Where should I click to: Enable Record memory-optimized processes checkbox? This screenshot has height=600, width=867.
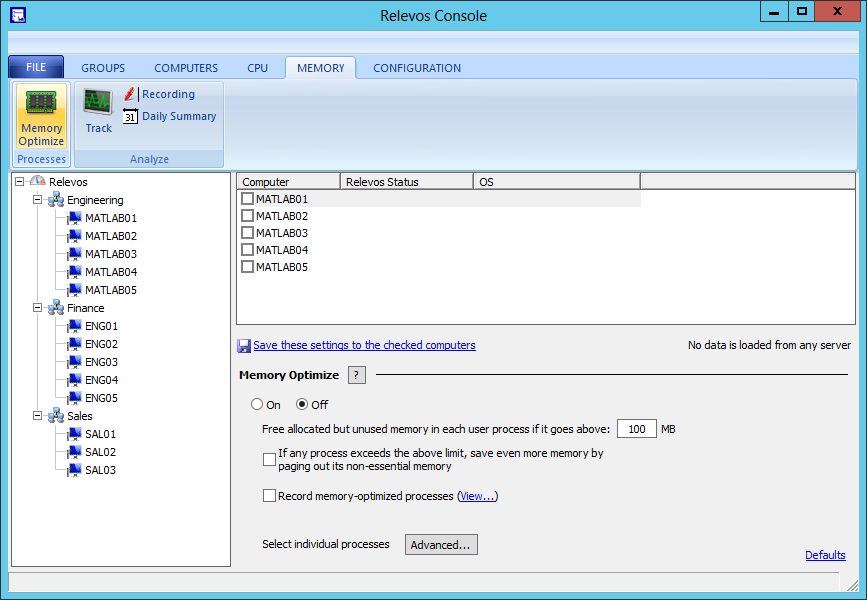click(x=269, y=495)
